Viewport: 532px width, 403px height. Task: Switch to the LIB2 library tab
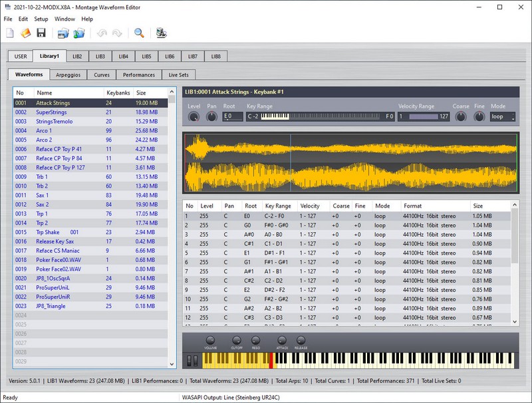[x=78, y=57]
